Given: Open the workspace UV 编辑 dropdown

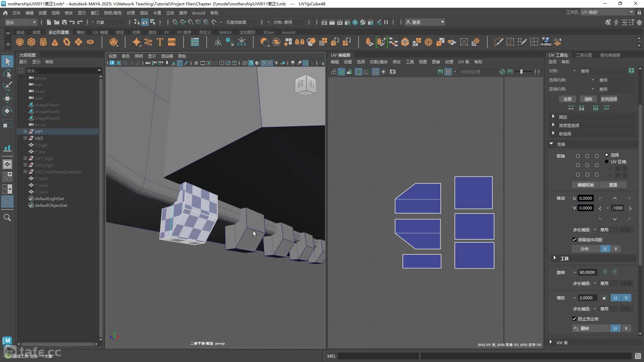Looking at the screenshot, I should point(607,12).
